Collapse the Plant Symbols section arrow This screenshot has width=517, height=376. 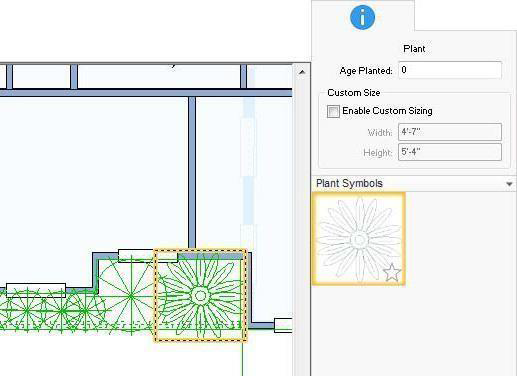[509, 184]
